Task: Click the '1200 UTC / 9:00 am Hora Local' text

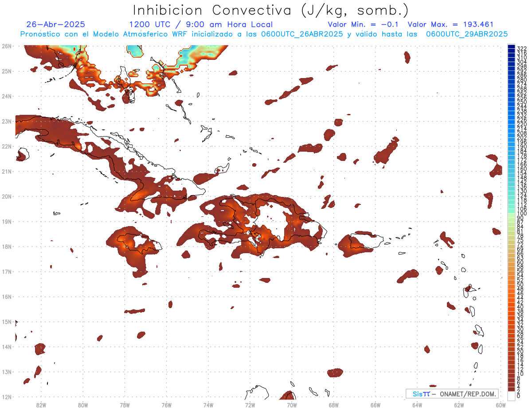Action: (x=201, y=24)
